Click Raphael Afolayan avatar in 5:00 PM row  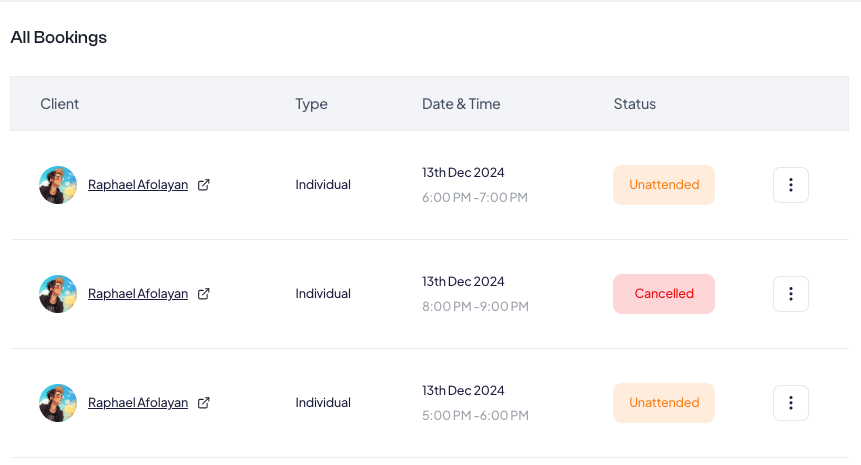(58, 403)
